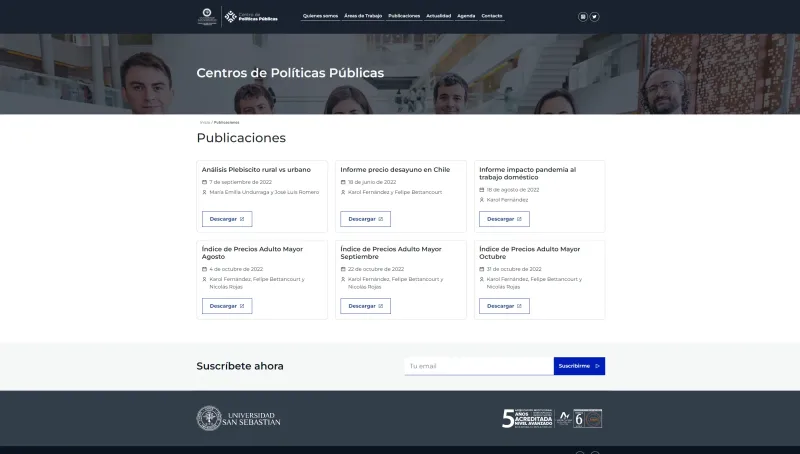
Task: Download Informe precio desayuno en Chile
Action: [365, 219]
